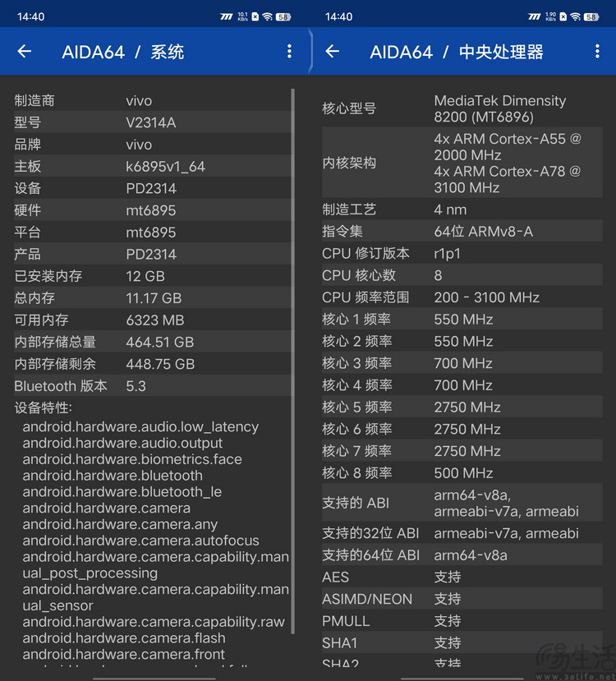
Task: Select the 产品 PD2314 row
Action: 152,254
